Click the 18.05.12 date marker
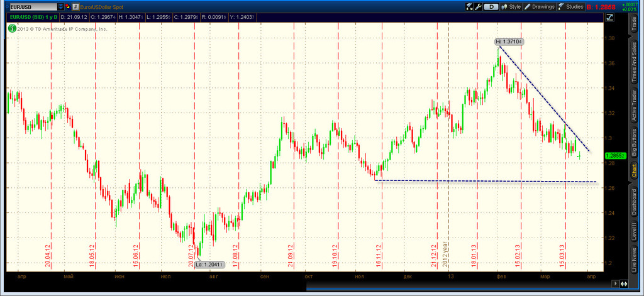The image size is (644, 296). 92,256
